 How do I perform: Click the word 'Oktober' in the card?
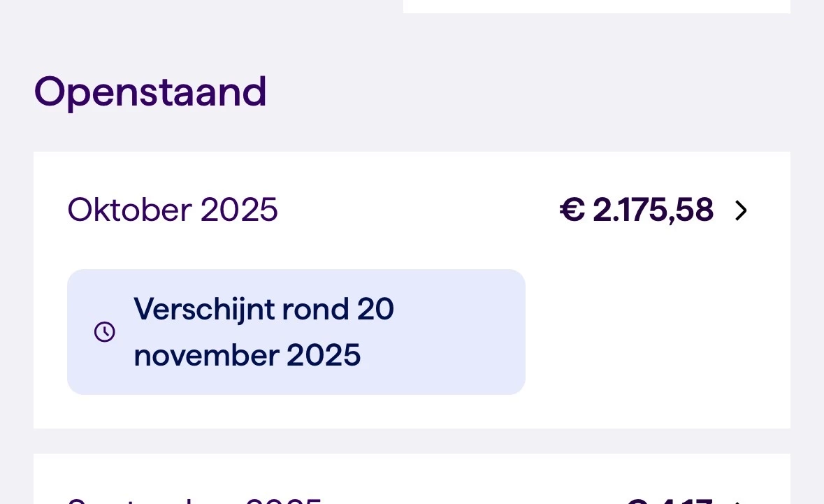click(x=129, y=210)
